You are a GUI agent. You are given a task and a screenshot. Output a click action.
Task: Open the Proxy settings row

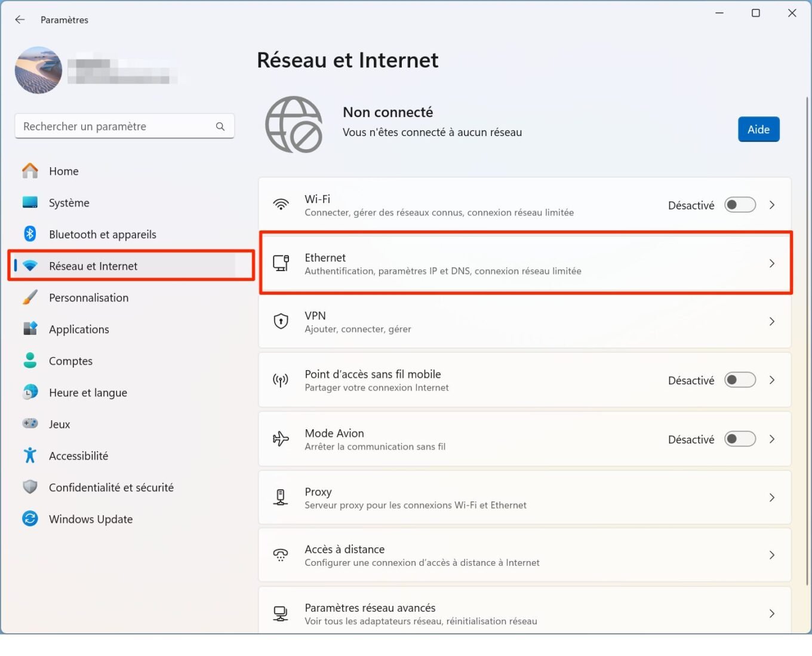coord(525,497)
